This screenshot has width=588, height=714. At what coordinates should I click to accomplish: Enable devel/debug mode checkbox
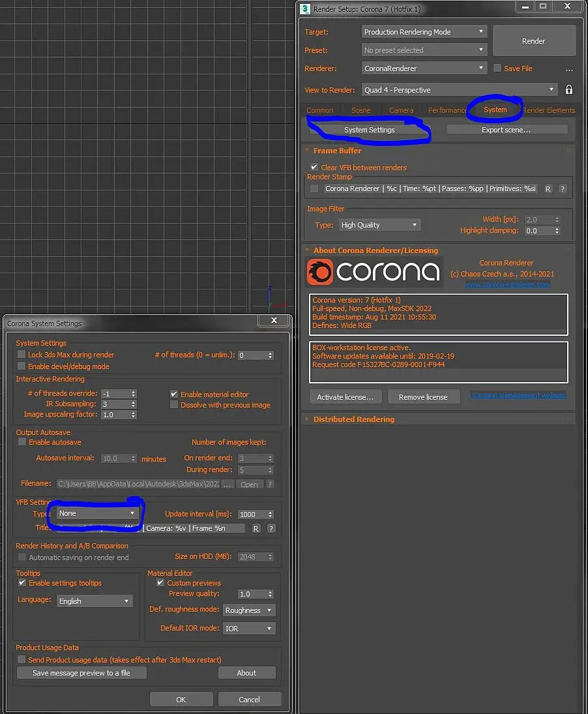tap(22, 366)
